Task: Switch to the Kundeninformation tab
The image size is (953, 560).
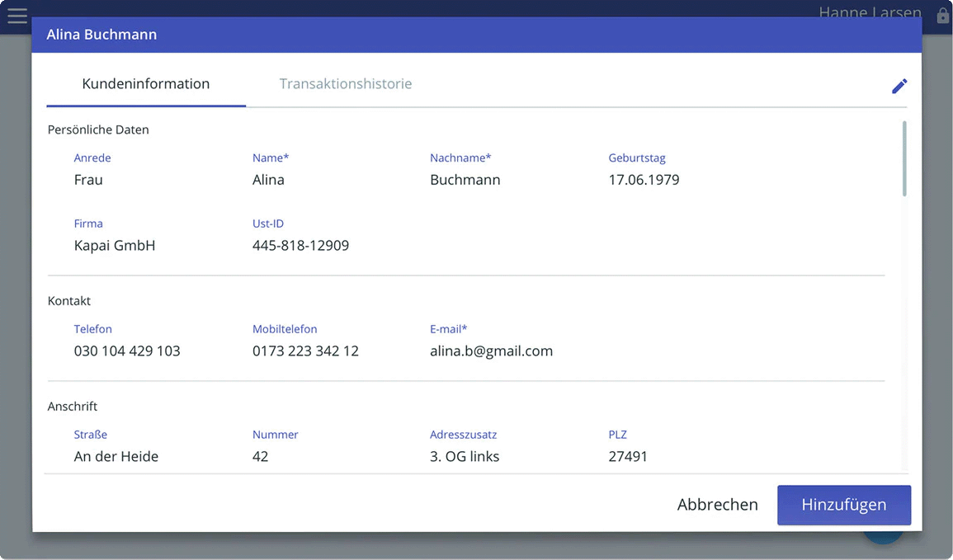Action: (x=146, y=84)
